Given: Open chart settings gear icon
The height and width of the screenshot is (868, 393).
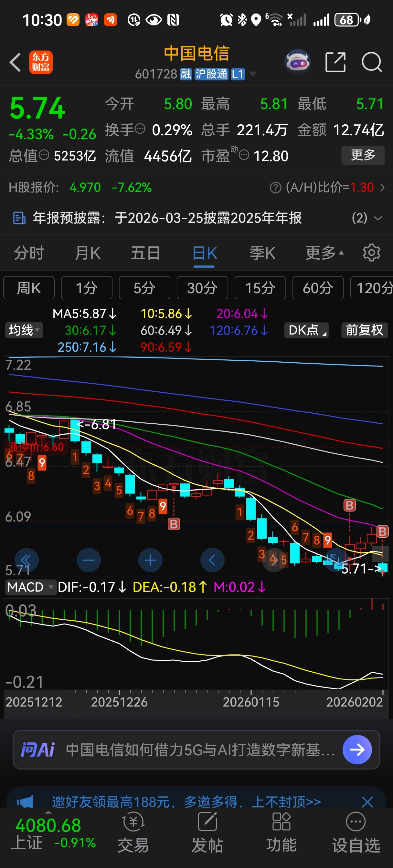Looking at the screenshot, I should 371,253.
